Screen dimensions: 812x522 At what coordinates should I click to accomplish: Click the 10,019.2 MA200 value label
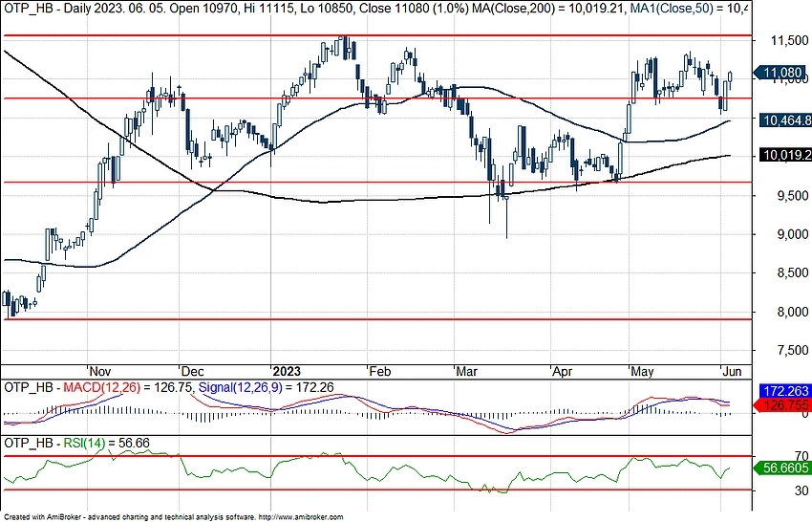tap(785, 155)
